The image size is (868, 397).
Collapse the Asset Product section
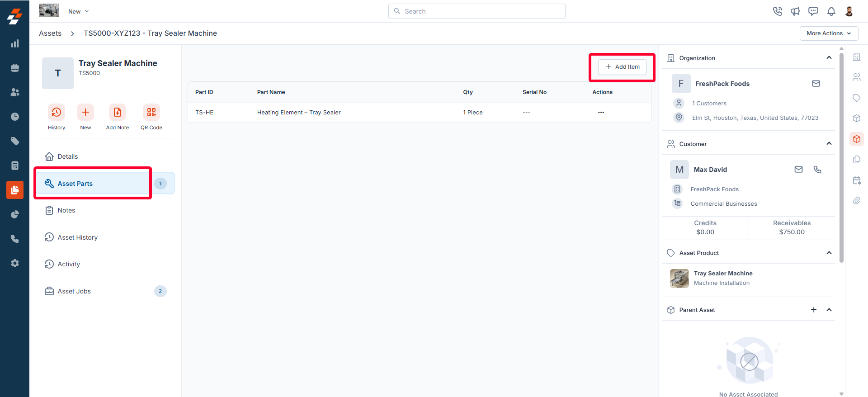tap(829, 253)
